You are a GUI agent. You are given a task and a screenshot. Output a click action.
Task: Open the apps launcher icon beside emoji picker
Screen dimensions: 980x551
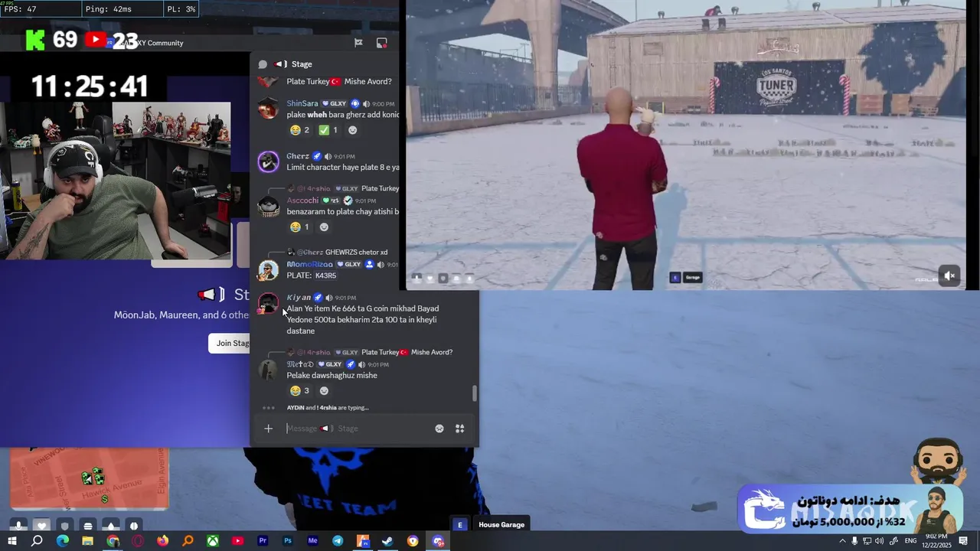coord(460,429)
